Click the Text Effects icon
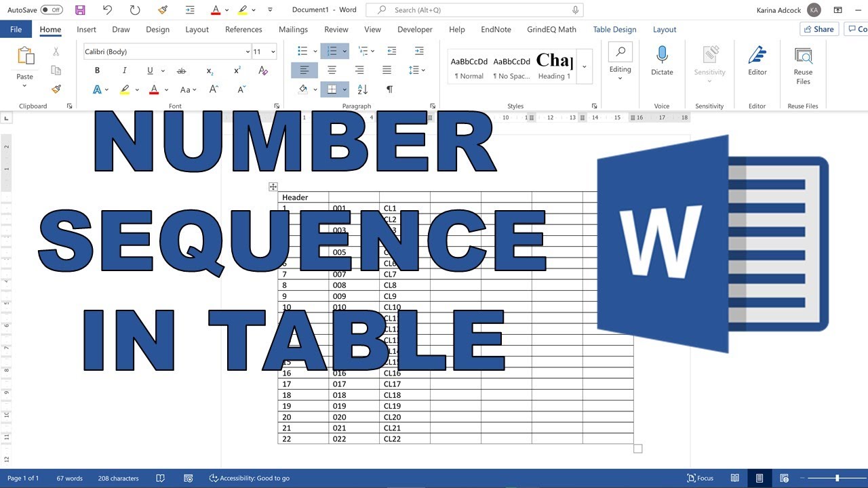The height and width of the screenshot is (488, 868). 97,89
